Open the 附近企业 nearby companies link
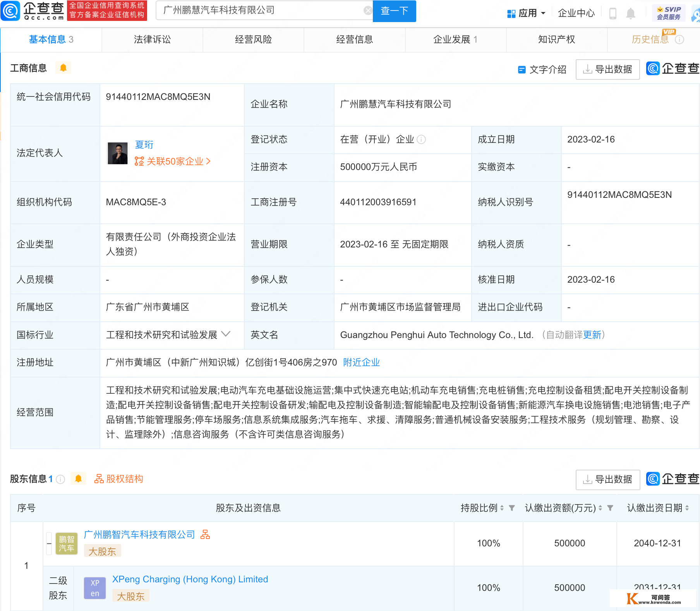Viewport: 700px width, 611px height. [361, 362]
